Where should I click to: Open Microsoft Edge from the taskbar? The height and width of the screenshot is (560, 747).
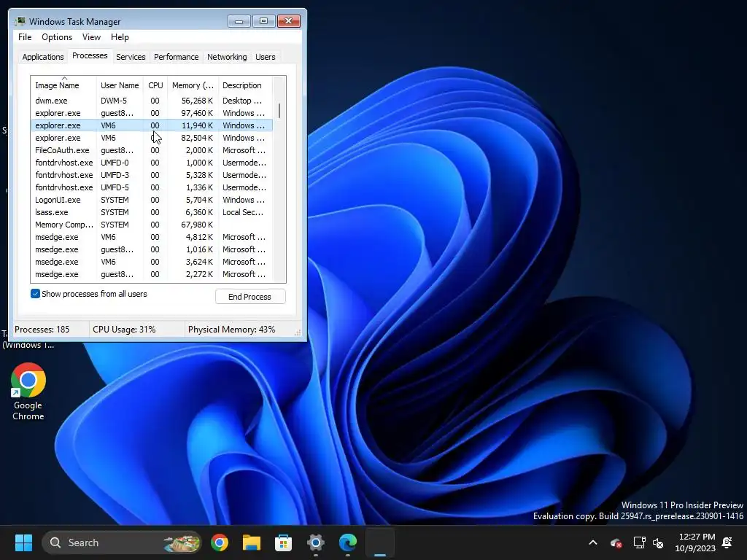coord(348,542)
